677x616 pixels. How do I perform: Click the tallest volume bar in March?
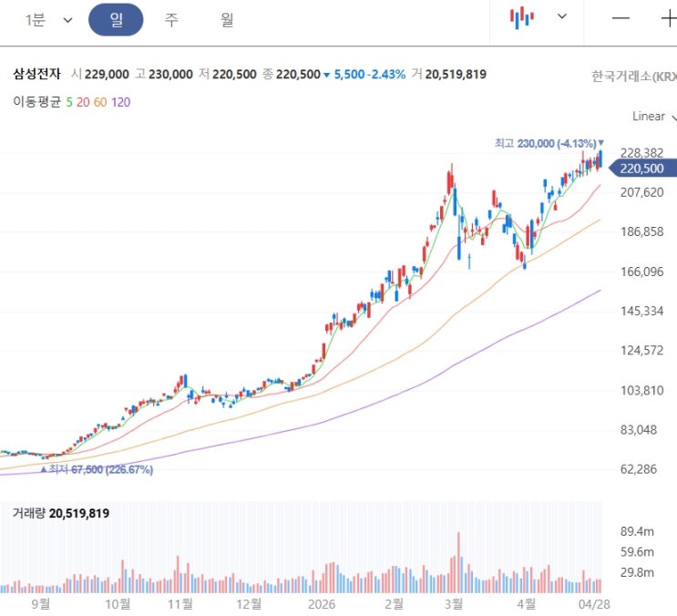pyautogui.click(x=458, y=562)
